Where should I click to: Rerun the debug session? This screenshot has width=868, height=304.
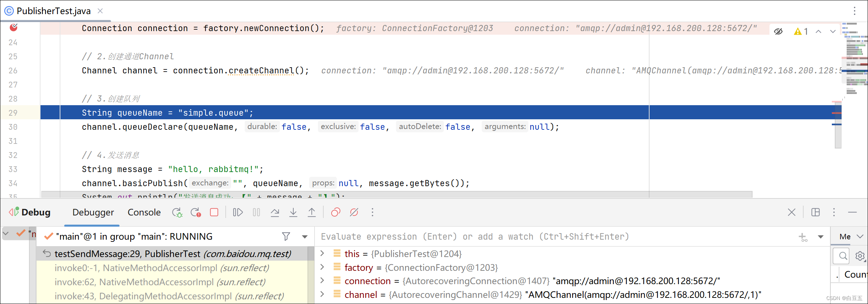[x=177, y=212]
